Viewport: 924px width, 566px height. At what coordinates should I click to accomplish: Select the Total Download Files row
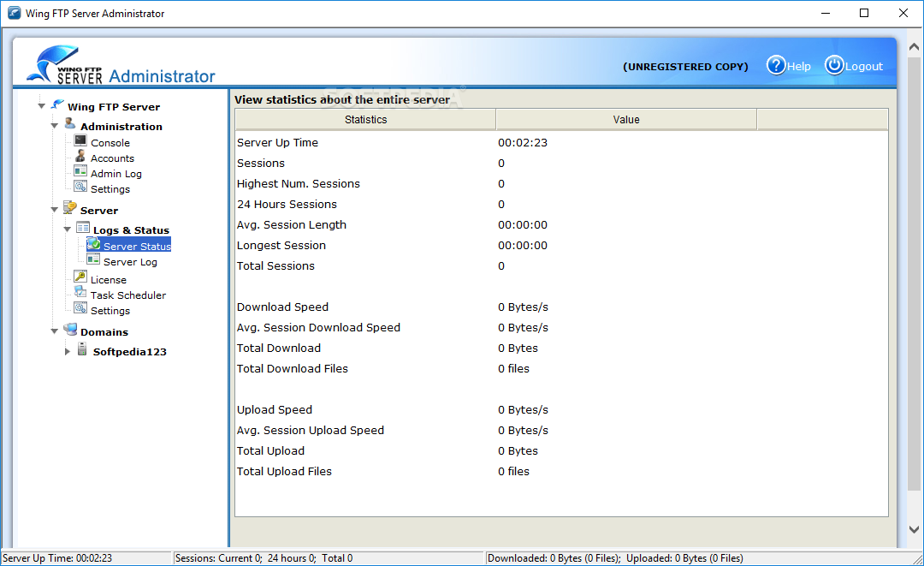click(561, 369)
